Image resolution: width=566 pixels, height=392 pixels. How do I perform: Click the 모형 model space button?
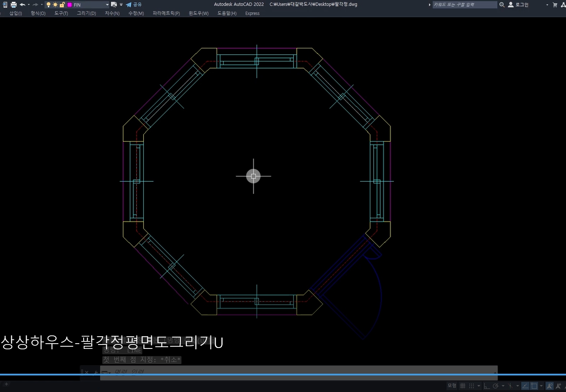(452, 386)
